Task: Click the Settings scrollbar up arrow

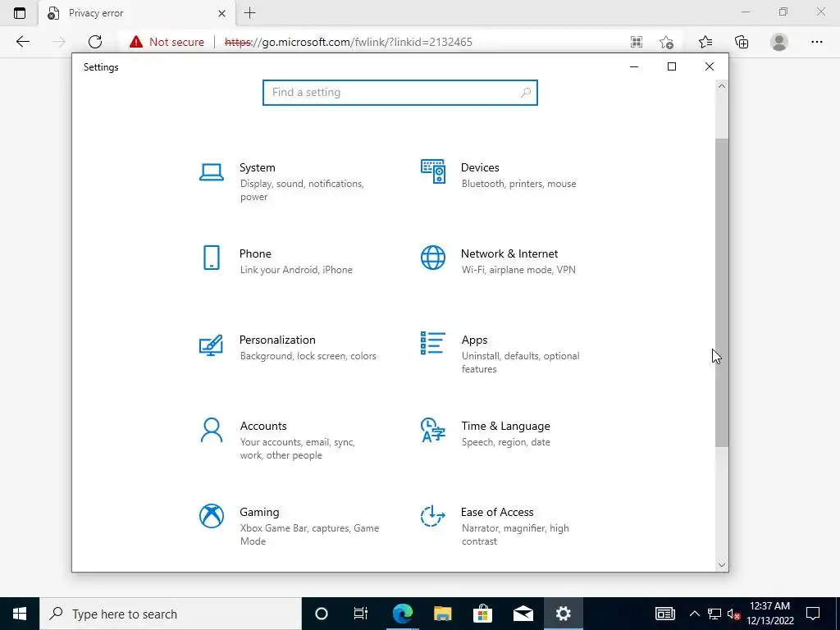Action: coord(722,86)
